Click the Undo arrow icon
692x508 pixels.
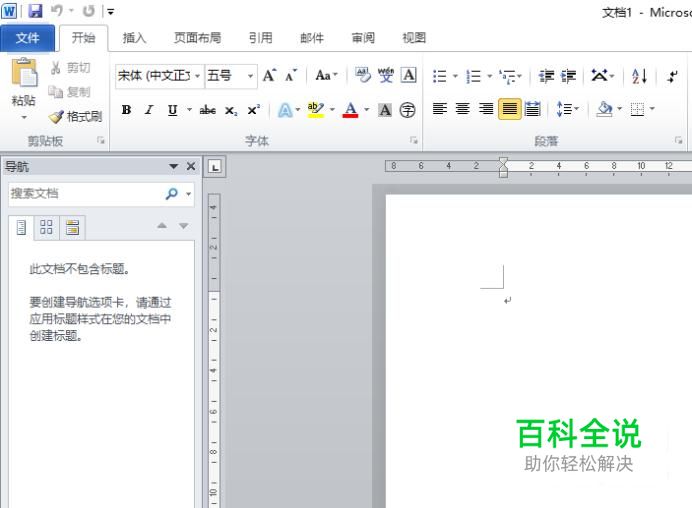click(56, 11)
